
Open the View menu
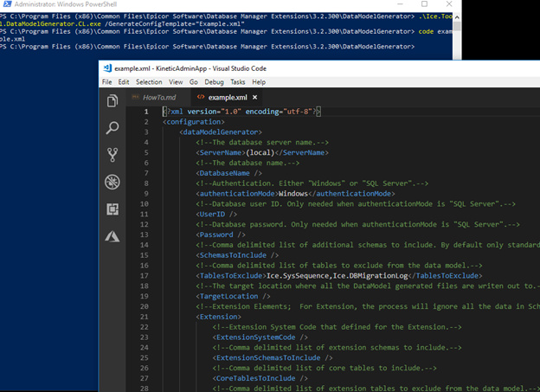(x=176, y=82)
